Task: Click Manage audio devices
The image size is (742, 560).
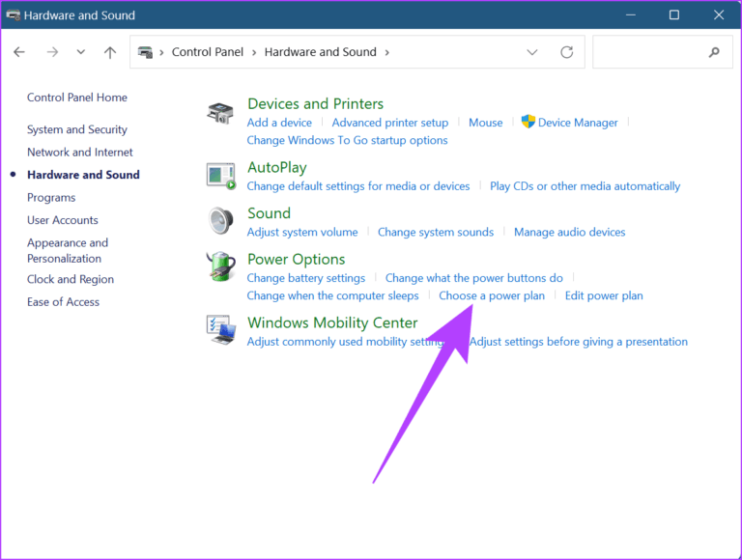Action: click(570, 233)
